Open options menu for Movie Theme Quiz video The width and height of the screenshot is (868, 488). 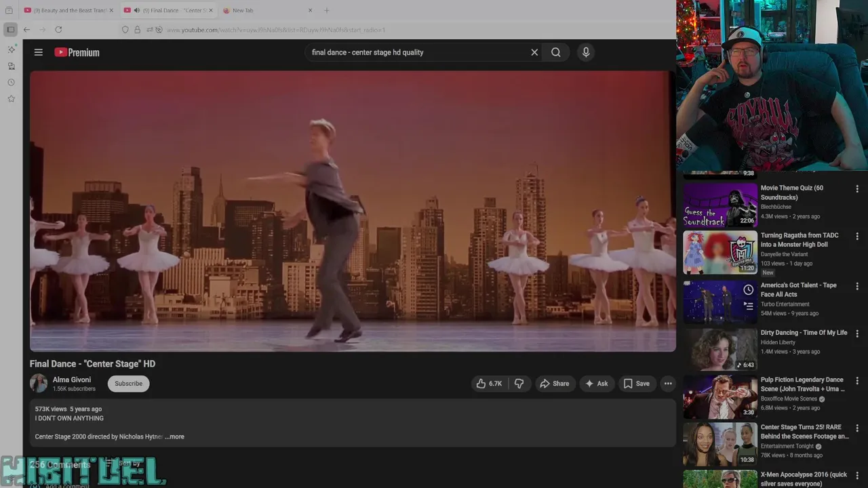[x=857, y=189]
